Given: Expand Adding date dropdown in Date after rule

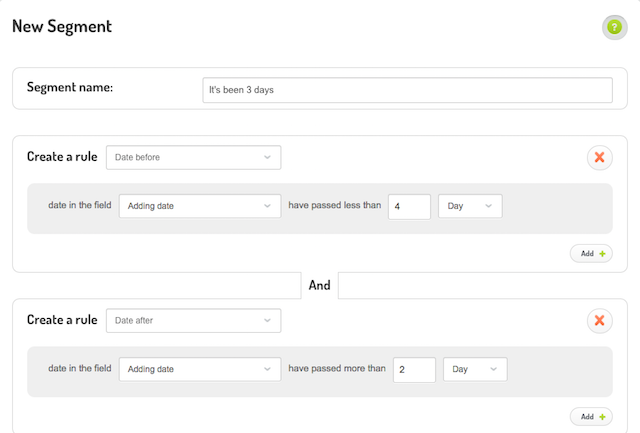Looking at the screenshot, I should [x=200, y=369].
